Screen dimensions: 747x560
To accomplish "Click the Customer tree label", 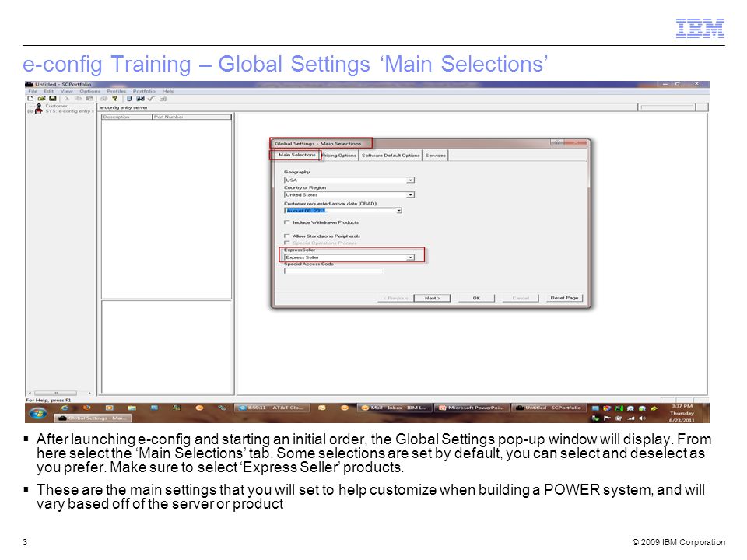I will tap(56, 106).
